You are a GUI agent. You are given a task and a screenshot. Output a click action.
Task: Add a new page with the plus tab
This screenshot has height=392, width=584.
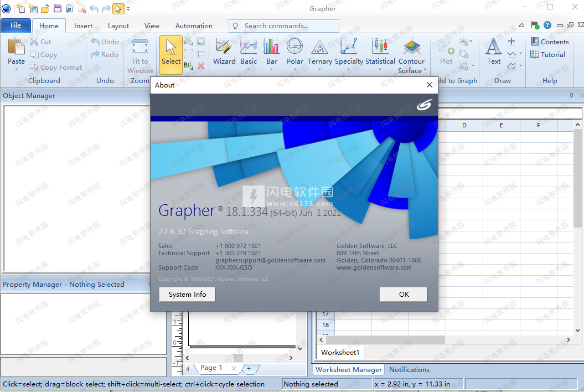(249, 368)
